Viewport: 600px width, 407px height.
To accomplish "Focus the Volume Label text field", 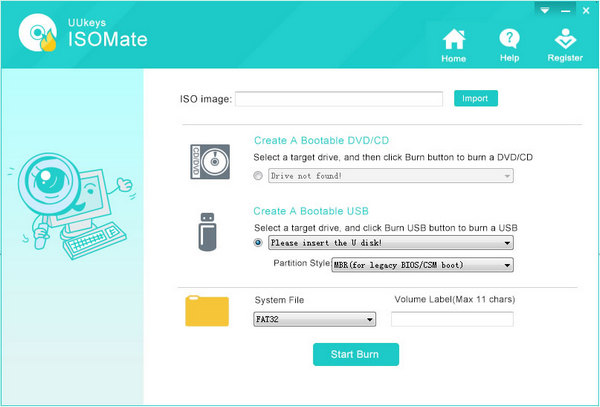I will pos(451,319).
